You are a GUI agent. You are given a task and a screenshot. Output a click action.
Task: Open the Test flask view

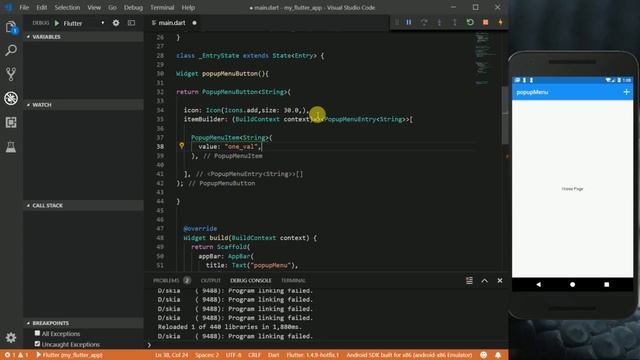click(x=11, y=147)
